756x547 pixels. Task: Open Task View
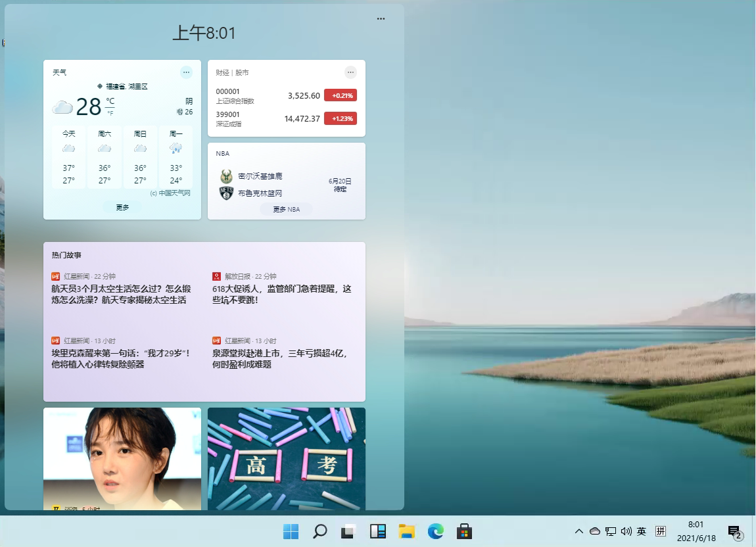coord(348,531)
